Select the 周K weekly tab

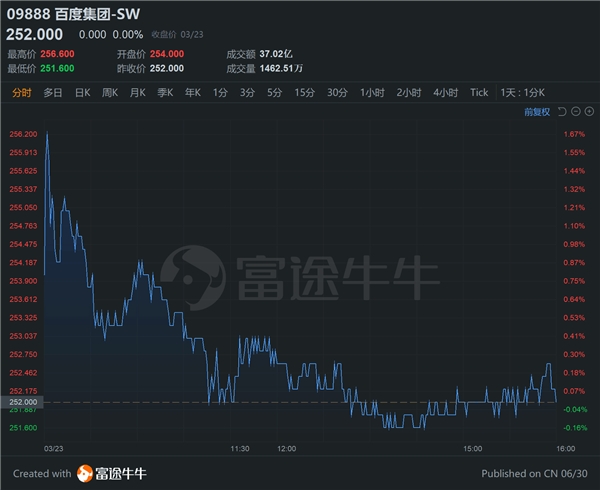(110, 93)
